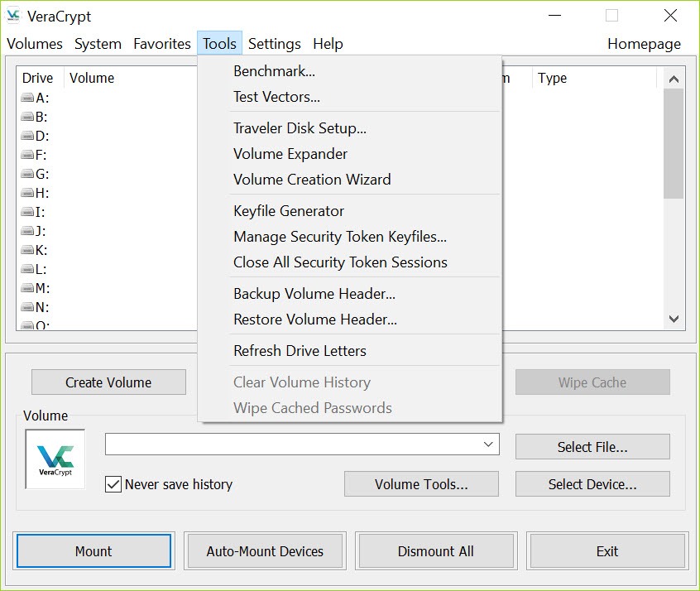The height and width of the screenshot is (591, 700).
Task: Open the Favorites menu
Action: (x=162, y=44)
